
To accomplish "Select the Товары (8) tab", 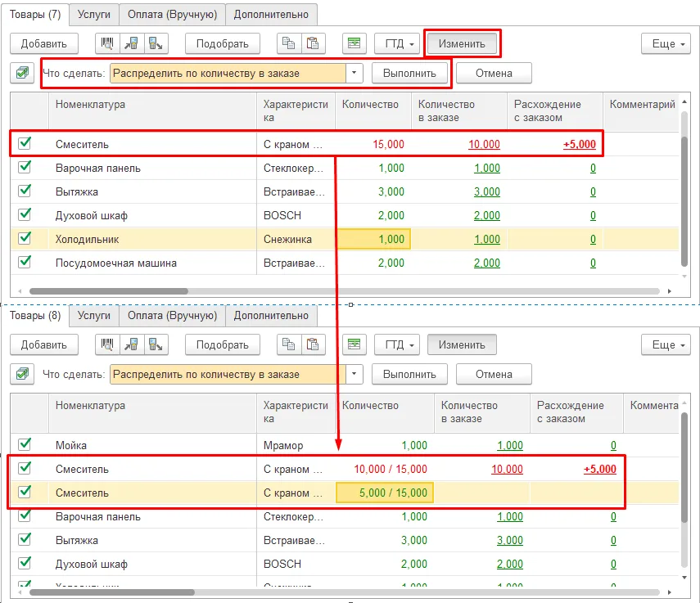I will pyautogui.click(x=35, y=316).
